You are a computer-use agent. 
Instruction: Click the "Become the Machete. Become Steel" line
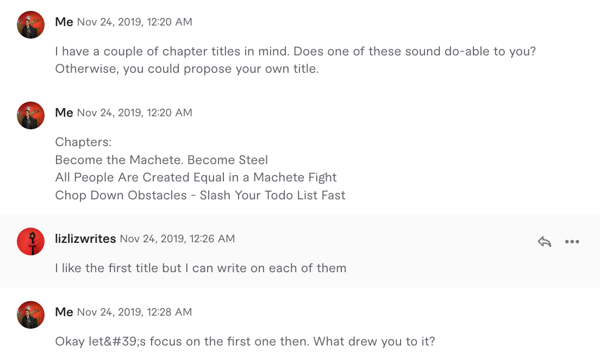[x=161, y=160]
